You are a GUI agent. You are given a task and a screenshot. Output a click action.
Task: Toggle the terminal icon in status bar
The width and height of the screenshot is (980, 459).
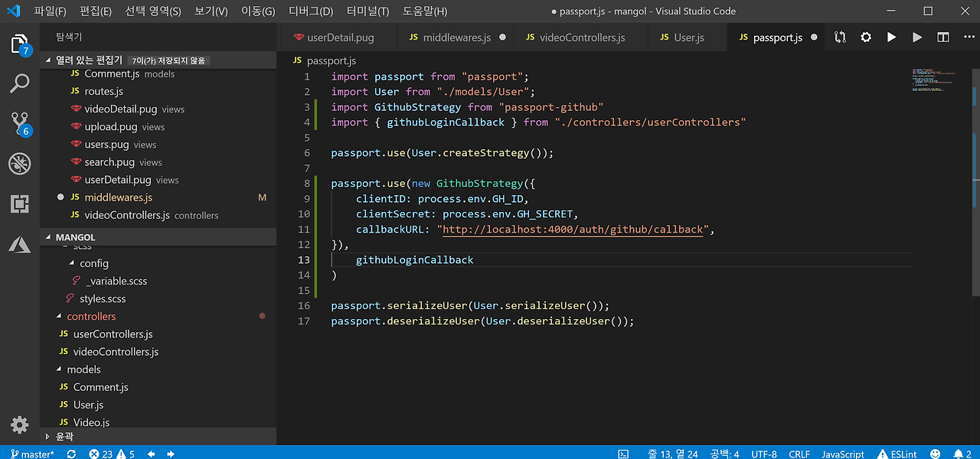[x=624, y=454]
